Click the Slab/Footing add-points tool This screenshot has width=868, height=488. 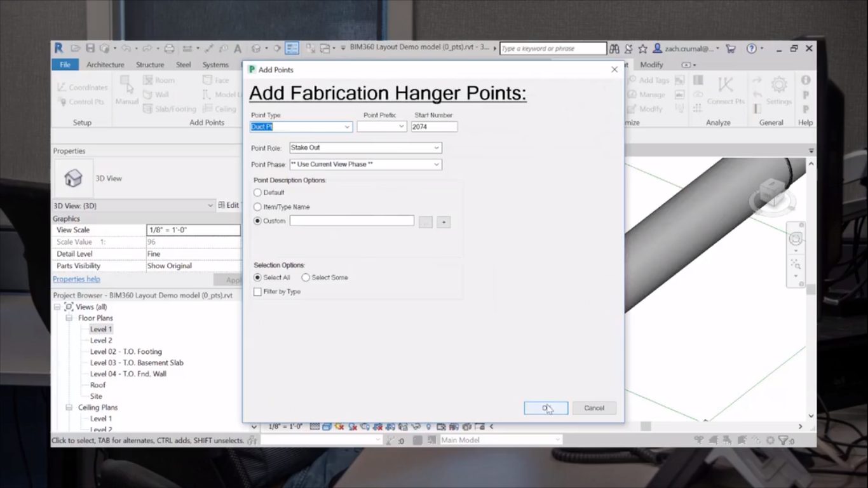pos(170,109)
